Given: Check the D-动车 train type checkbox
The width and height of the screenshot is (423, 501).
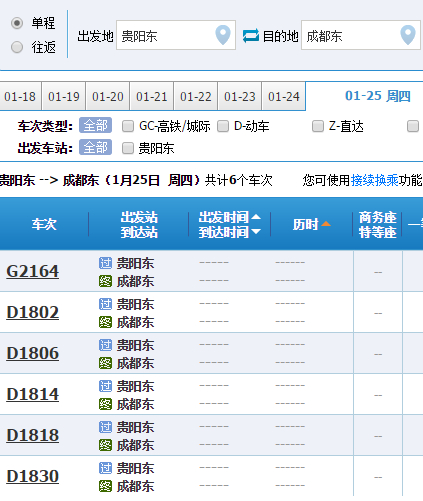Looking at the screenshot, I should pyautogui.click(x=223, y=126).
